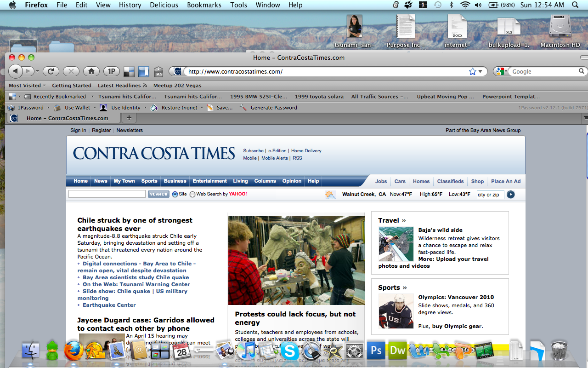Open iCal calendar in the Dock
This screenshot has width=588, height=368.
point(182,351)
